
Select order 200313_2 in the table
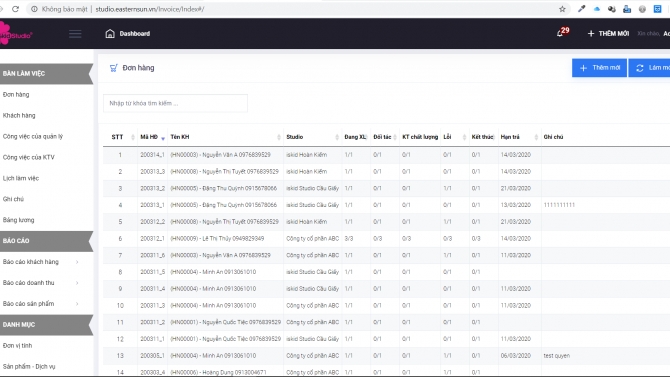152,188
